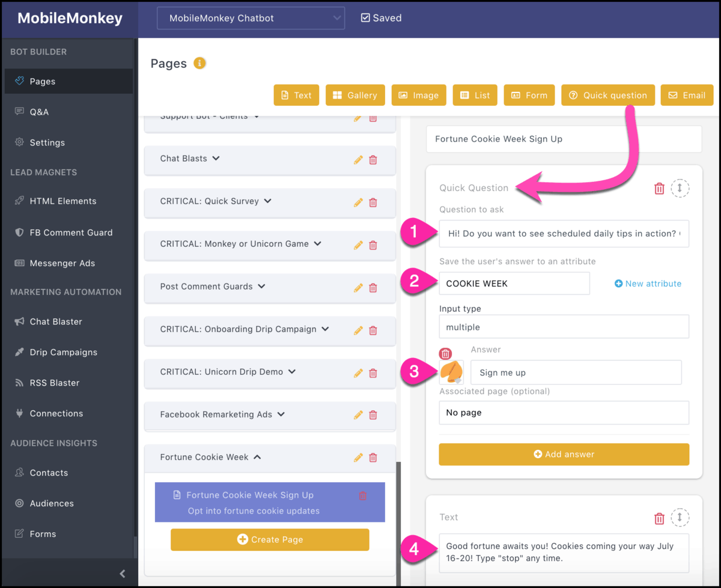721x588 pixels.
Task: Add a Quick question widget
Action: (608, 95)
